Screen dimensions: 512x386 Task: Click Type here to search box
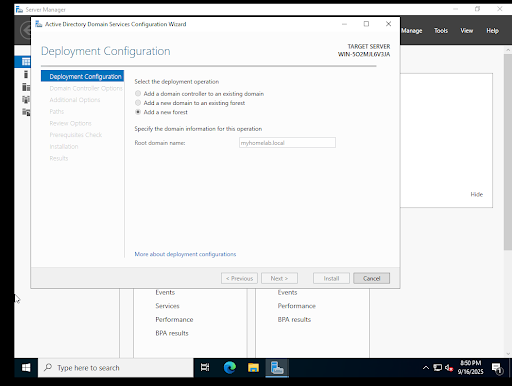click(116, 368)
